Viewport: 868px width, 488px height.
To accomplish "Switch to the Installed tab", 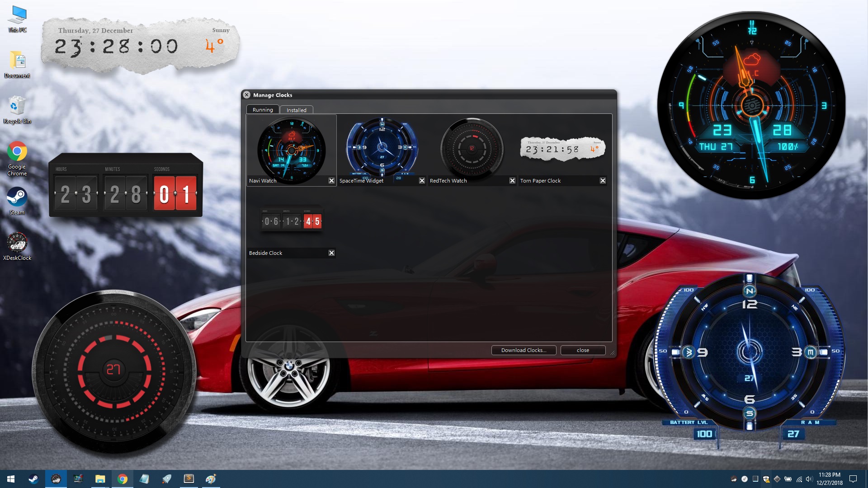I will (297, 110).
